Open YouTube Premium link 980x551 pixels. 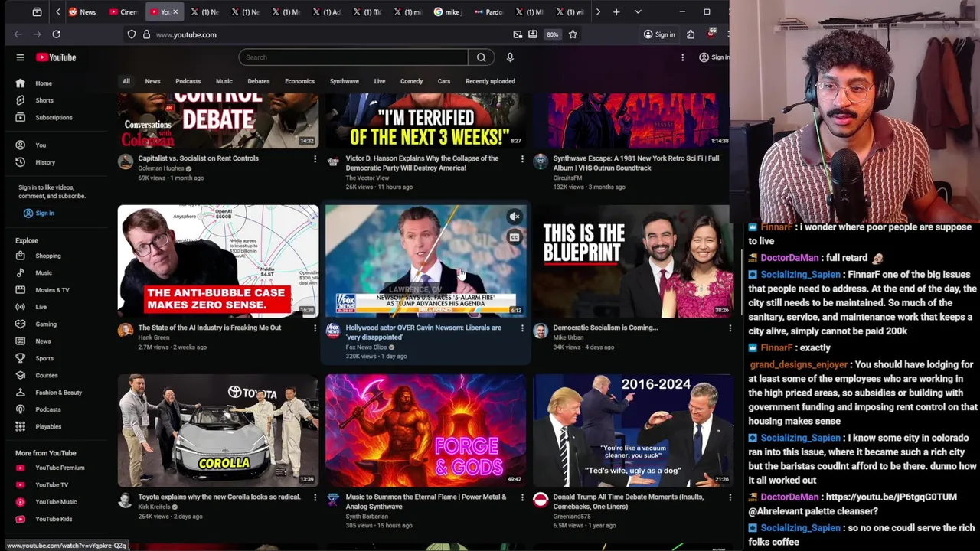(x=60, y=468)
